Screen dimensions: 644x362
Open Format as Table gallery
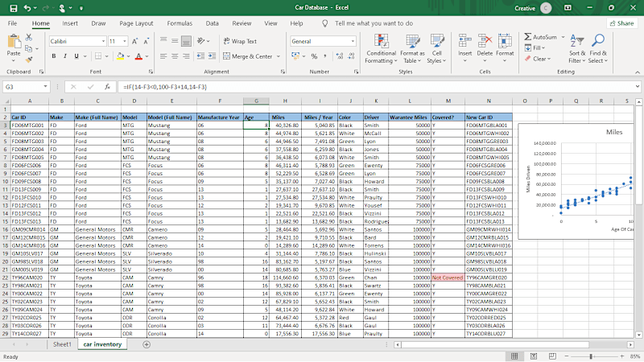point(412,49)
